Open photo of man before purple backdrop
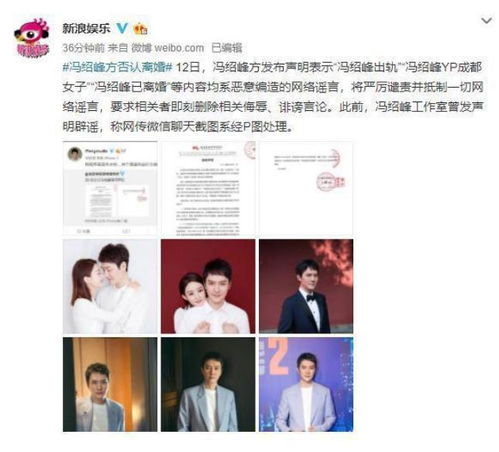Viewport: 499px width, 452px height. tap(306, 384)
